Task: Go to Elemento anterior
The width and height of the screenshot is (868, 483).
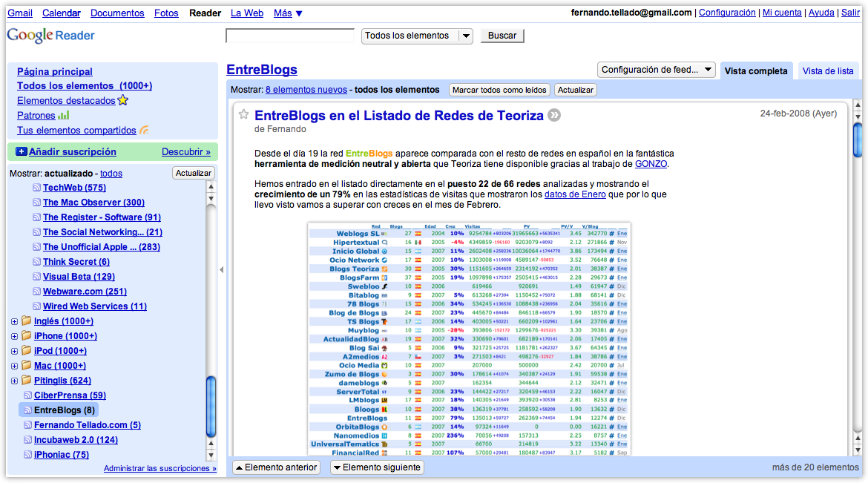Action: pyautogui.click(x=277, y=467)
